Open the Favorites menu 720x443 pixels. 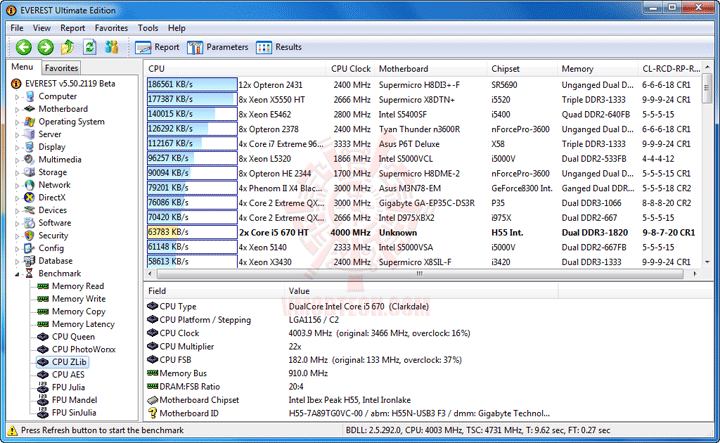pos(112,28)
